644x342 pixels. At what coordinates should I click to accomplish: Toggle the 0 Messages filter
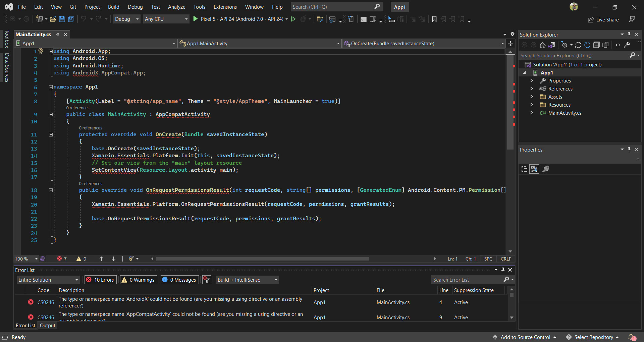point(179,280)
